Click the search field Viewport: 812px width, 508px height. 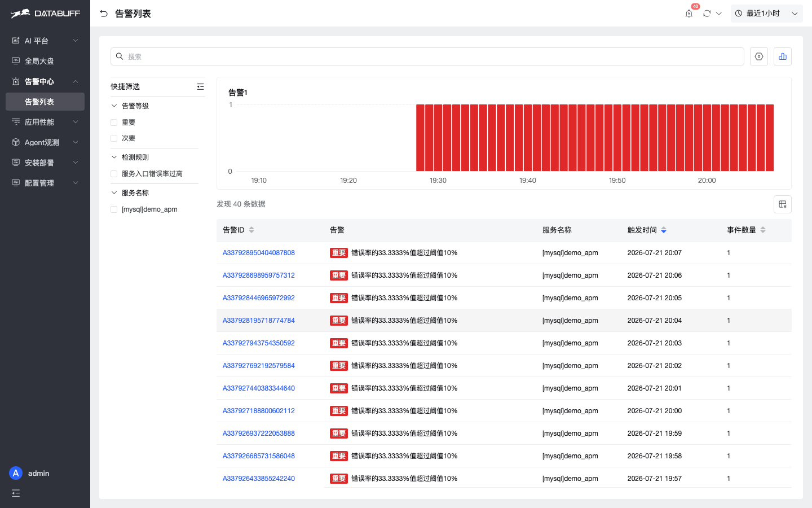pos(427,56)
